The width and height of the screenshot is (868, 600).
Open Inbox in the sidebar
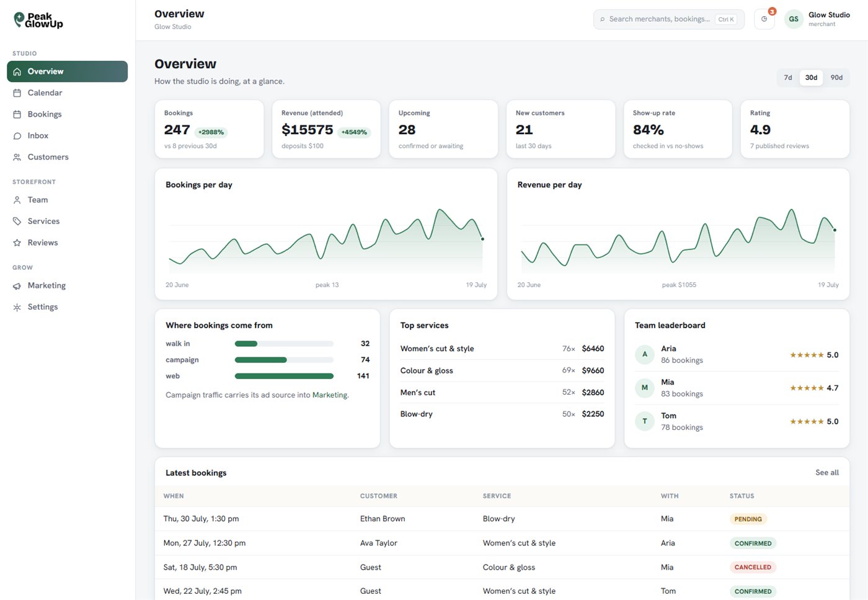(67, 136)
